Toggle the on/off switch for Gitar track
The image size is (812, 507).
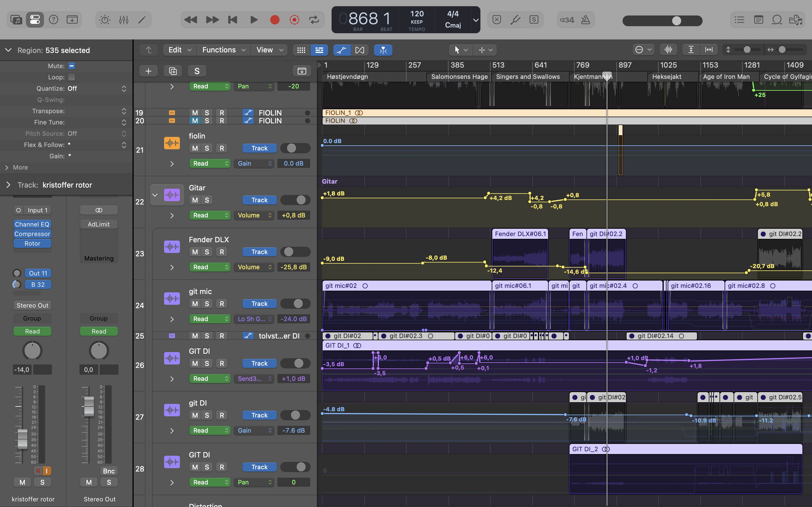[295, 200]
